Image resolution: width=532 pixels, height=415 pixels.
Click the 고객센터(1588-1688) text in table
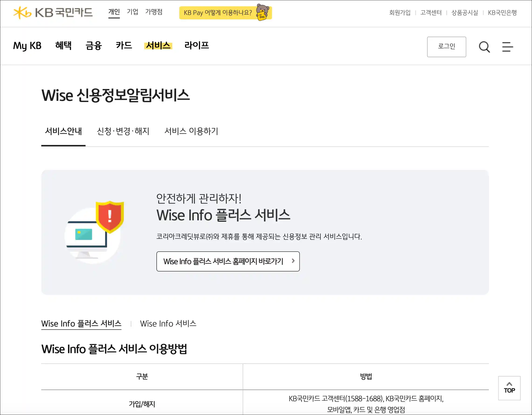352,398
